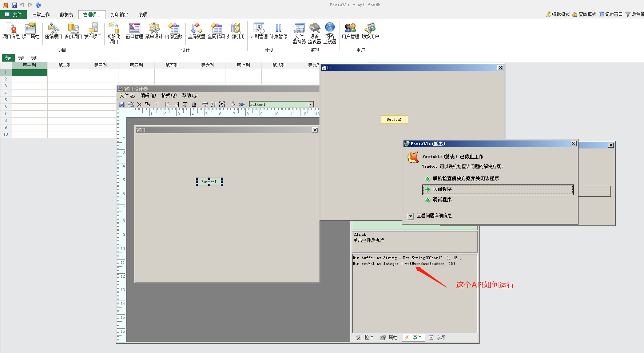Screen dimensions: 644x353
Task: Switch to the 数据表 ribbon tab
Action: [x=66, y=15]
